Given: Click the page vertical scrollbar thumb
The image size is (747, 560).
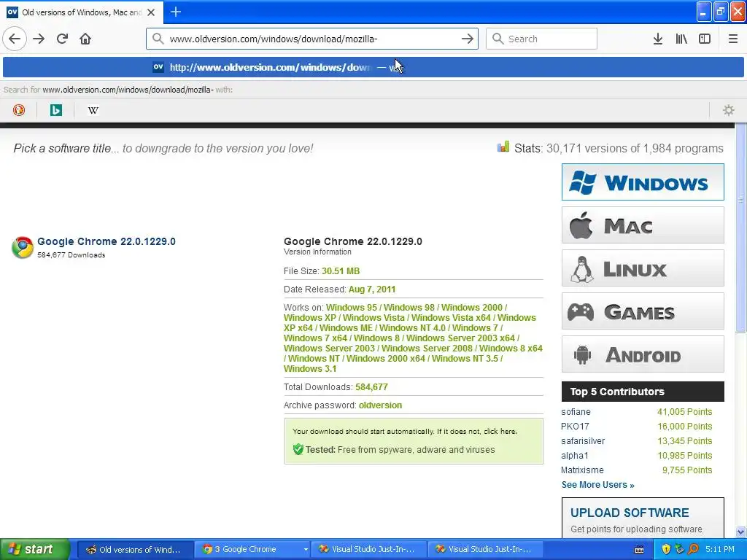Looking at the screenshot, I should click(x=741, y=228).
